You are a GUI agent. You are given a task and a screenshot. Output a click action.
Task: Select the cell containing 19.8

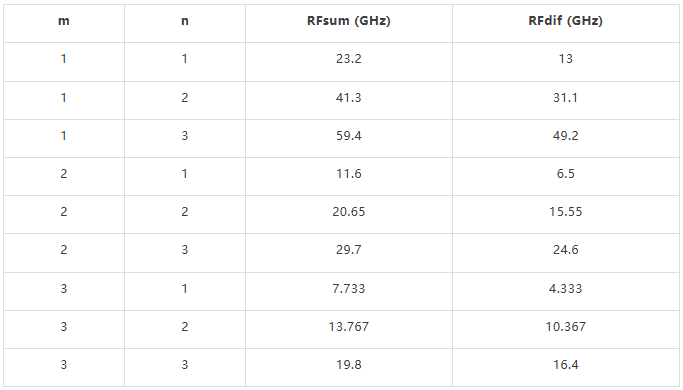348,364
